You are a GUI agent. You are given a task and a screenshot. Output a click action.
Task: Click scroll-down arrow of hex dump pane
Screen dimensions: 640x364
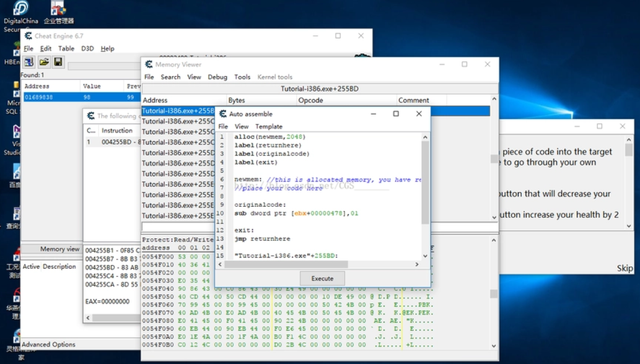click(x=494, y=345)
